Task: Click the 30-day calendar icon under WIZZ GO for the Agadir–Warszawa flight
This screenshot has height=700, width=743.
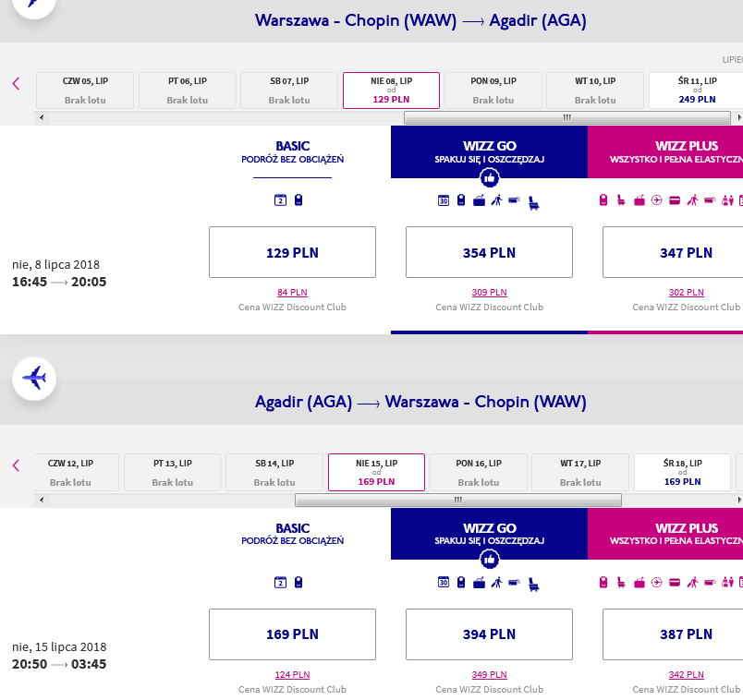Action: 444,583
